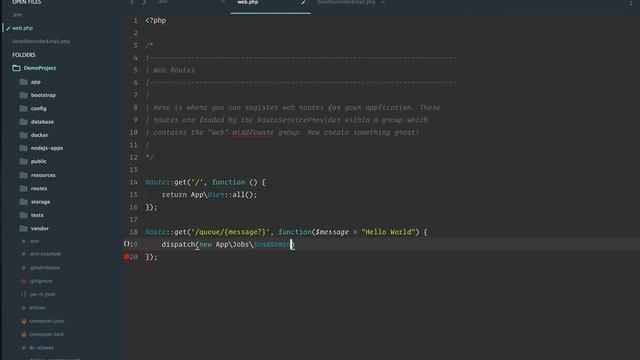The width and height of the screenshot is (640, 360).
Task: Select web.php in Open Files
Action: (22, 28)
